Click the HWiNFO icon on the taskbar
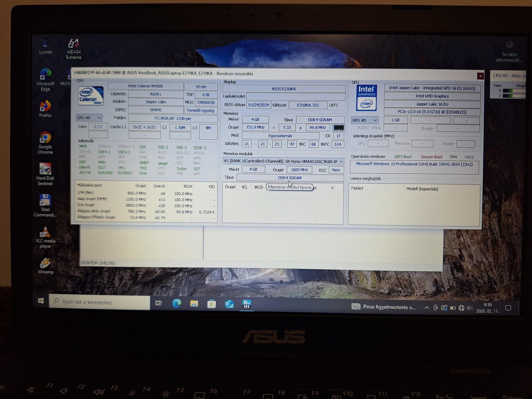This screenshot has height=399, width=532. pyautogui.click(x=247, y=304)
